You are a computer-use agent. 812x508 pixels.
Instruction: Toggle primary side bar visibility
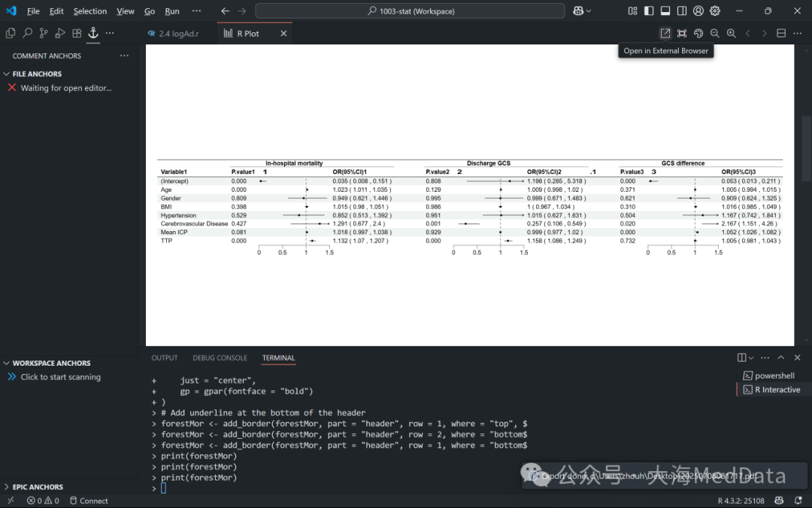click(649, 11)
